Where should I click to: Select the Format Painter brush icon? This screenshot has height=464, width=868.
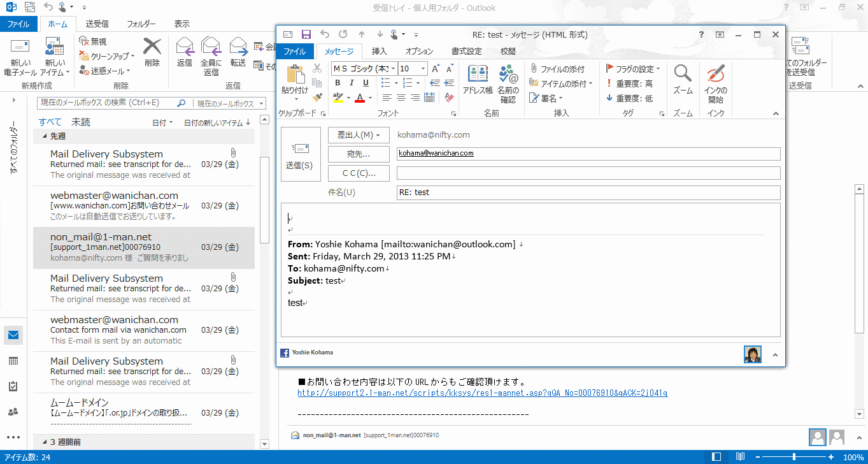click(x=317, y=97)
